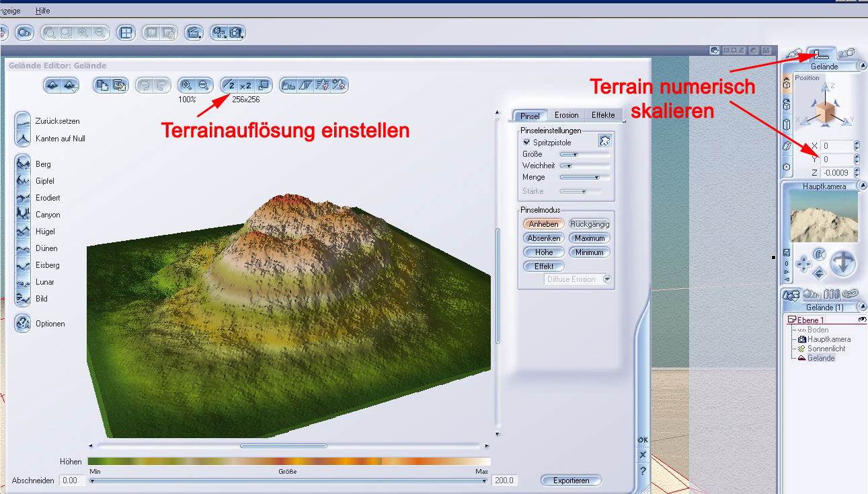Collapse the Gelände (1) layers panel
This screenshot has height=494, width=868.
coord(861,307)
